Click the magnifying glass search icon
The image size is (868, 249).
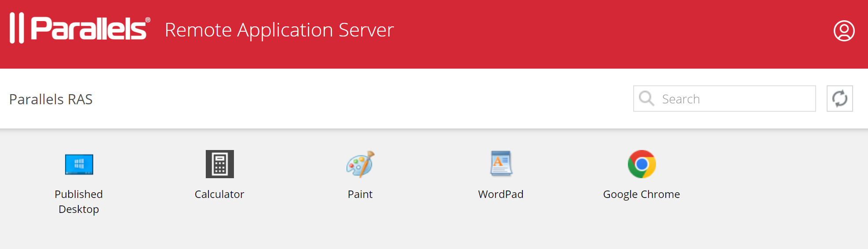(x=646, y=99)
